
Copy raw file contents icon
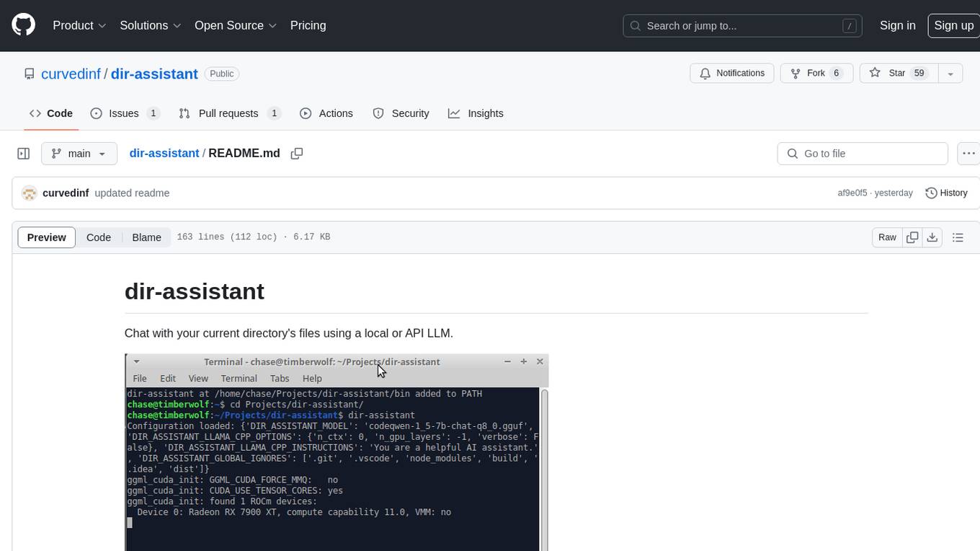point(912,237)
